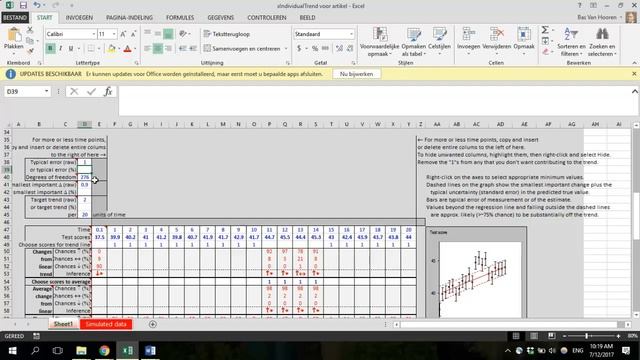Click the Nu bijwerken button
Viewport: 640px width, 360px height.
click(356, 74)
